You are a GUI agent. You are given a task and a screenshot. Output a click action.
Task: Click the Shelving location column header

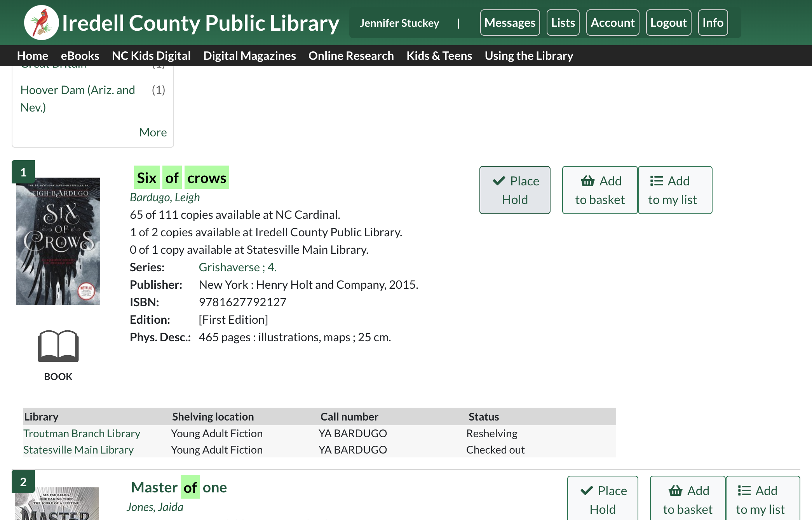coord(213,417)
